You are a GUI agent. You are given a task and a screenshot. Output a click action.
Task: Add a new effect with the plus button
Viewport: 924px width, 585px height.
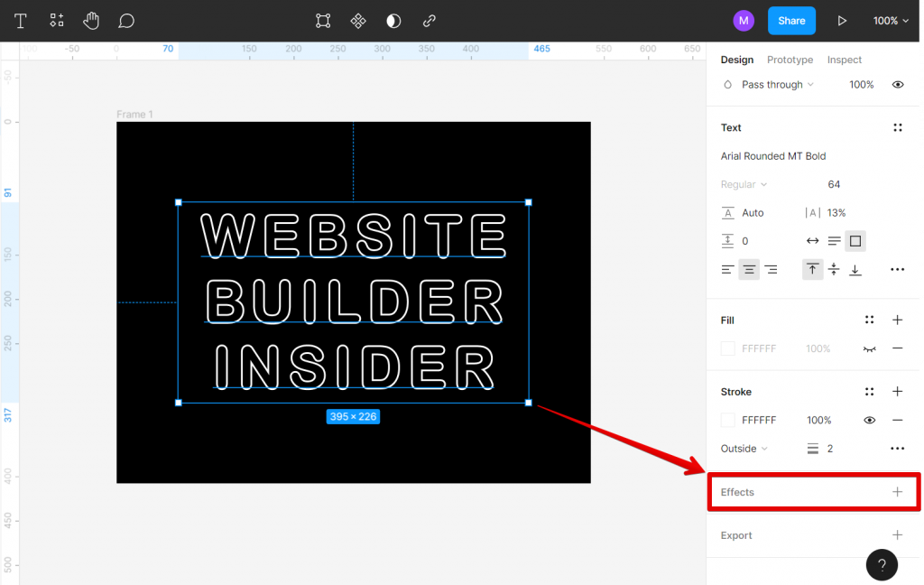pyautogui.click(x=897, y=491)
